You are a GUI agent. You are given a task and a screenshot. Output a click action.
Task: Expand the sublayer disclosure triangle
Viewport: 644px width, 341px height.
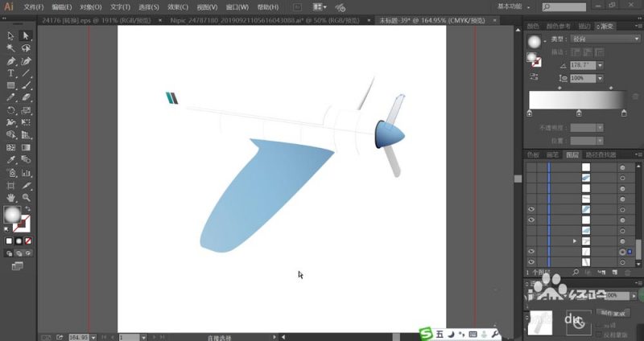click(575, 241)
